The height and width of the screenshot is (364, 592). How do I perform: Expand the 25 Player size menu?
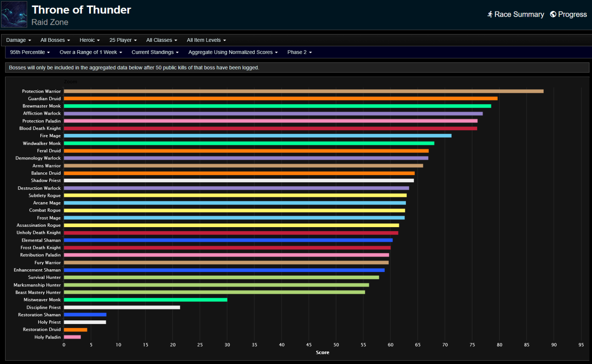click(123, 40)
